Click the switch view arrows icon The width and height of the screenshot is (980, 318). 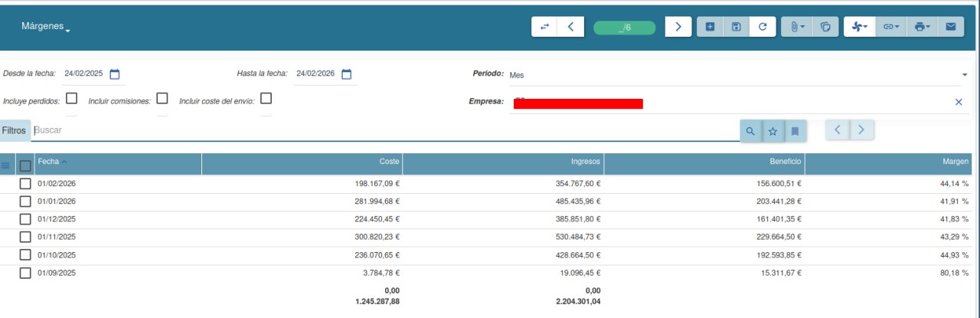click(544, 27)
